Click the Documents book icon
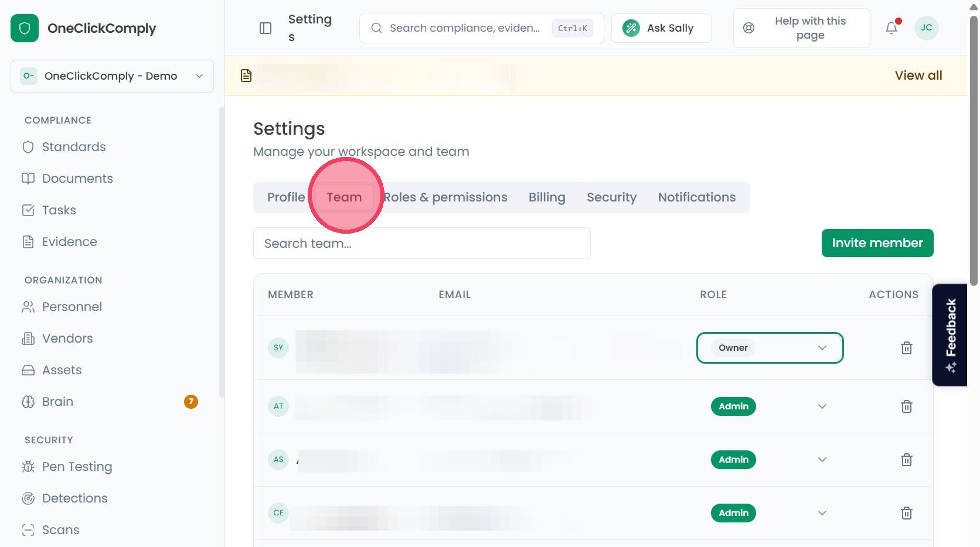Screen dimensions: 980x547 coord(28,179)
